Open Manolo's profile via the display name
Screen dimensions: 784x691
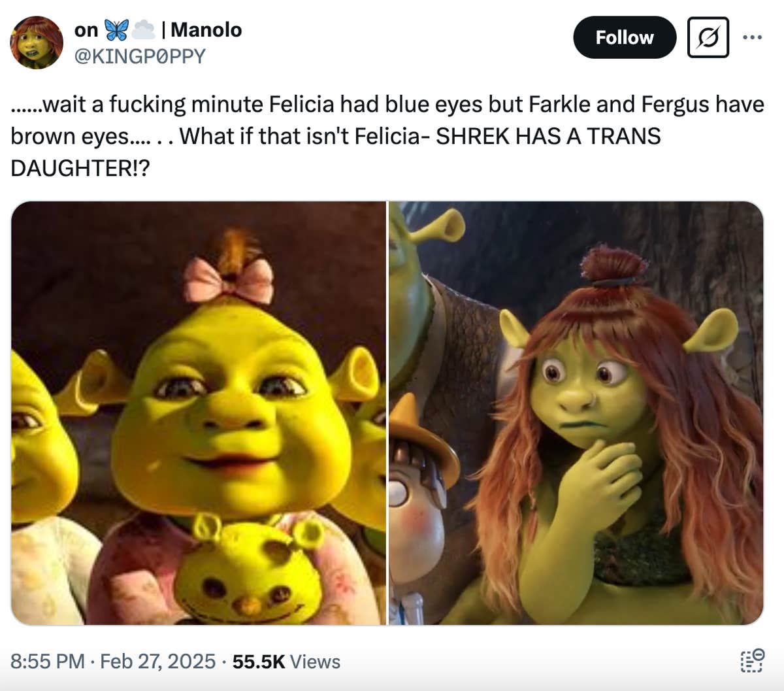[x=204, y=29]
